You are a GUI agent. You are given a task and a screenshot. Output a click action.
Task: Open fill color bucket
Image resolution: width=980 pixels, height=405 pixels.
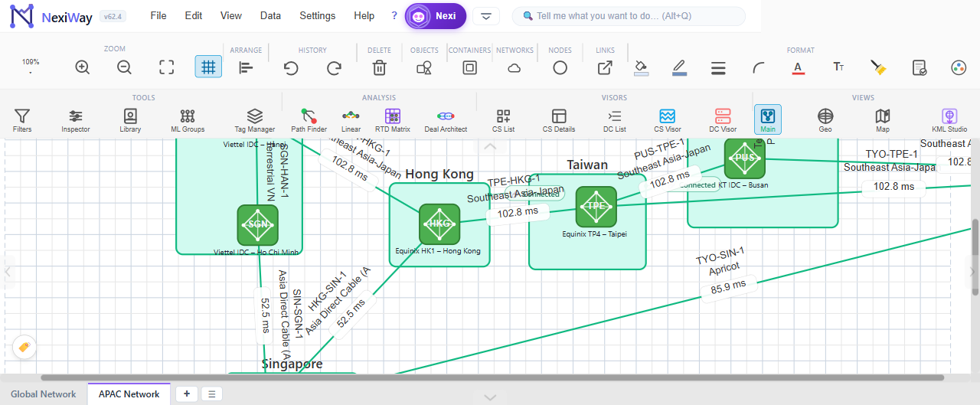(x=642, y=67)
